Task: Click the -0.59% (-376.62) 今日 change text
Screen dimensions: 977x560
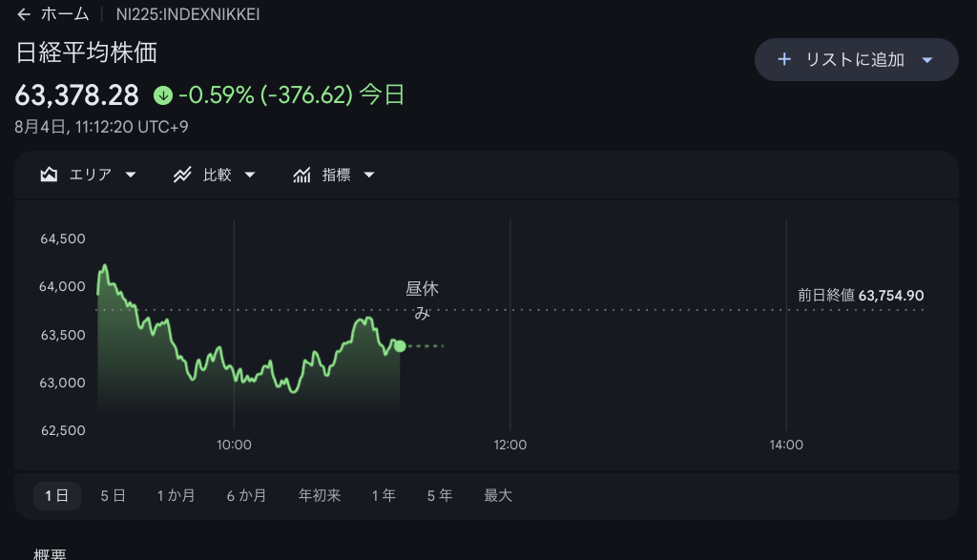Action: pos(292,95)
